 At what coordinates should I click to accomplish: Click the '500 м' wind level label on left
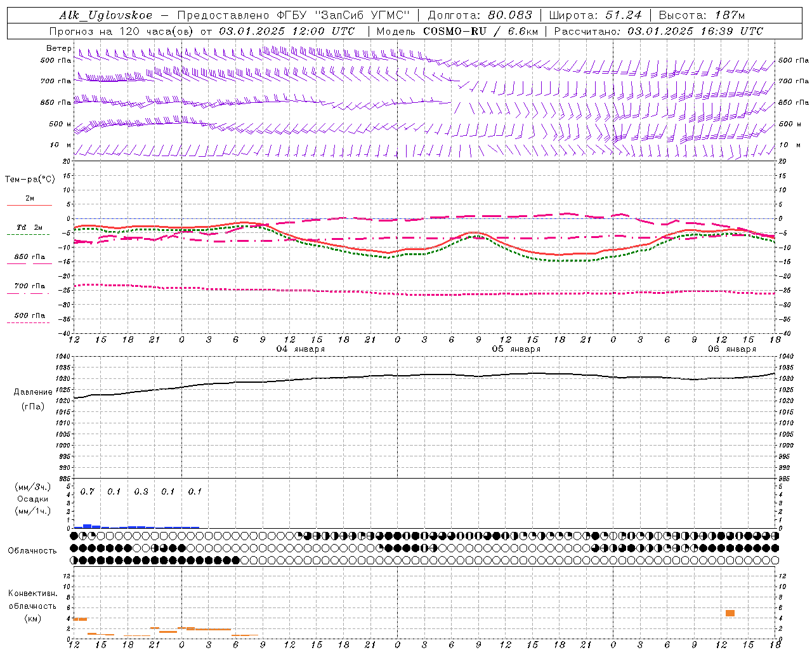pyautogui.click(x=60, y=124)
